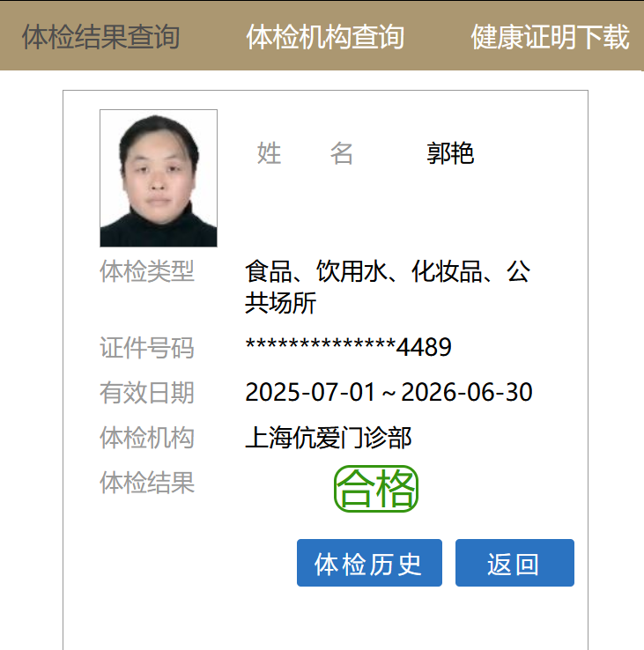The height and width of the screenshot is (650, 644).
Task: Click the masked ID number ending in 4489
Action: pyautogui.click(x=348, y=347)
